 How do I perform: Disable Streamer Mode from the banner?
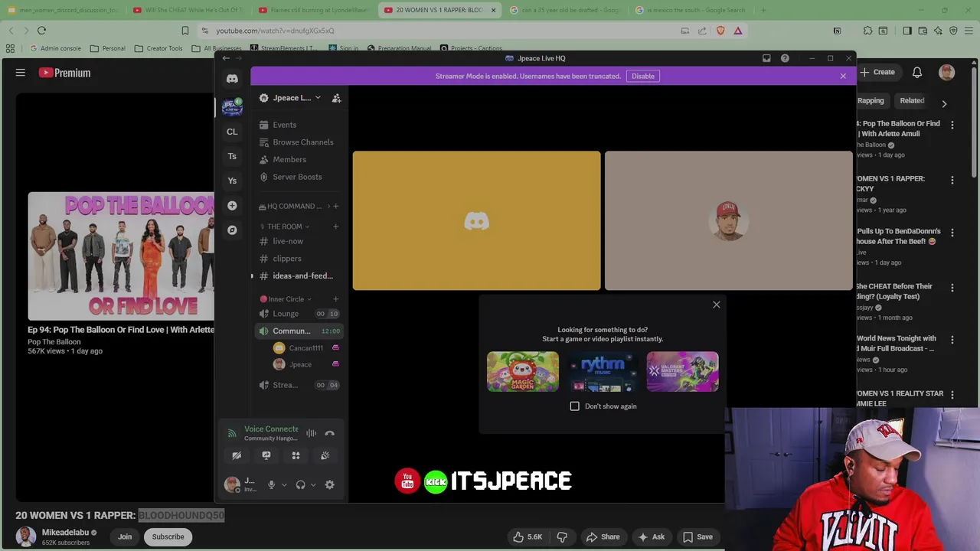[643, 76]
